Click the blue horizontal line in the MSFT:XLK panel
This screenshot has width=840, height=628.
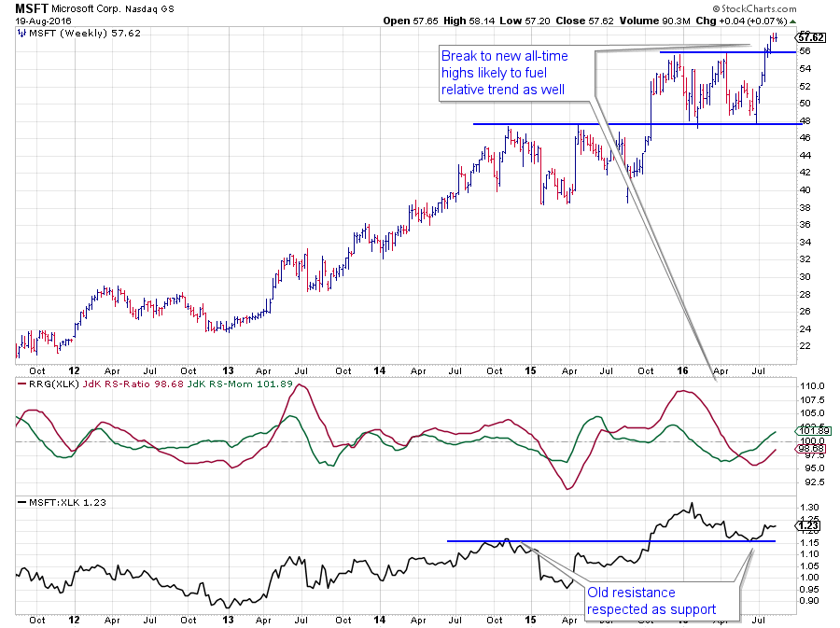611,541
